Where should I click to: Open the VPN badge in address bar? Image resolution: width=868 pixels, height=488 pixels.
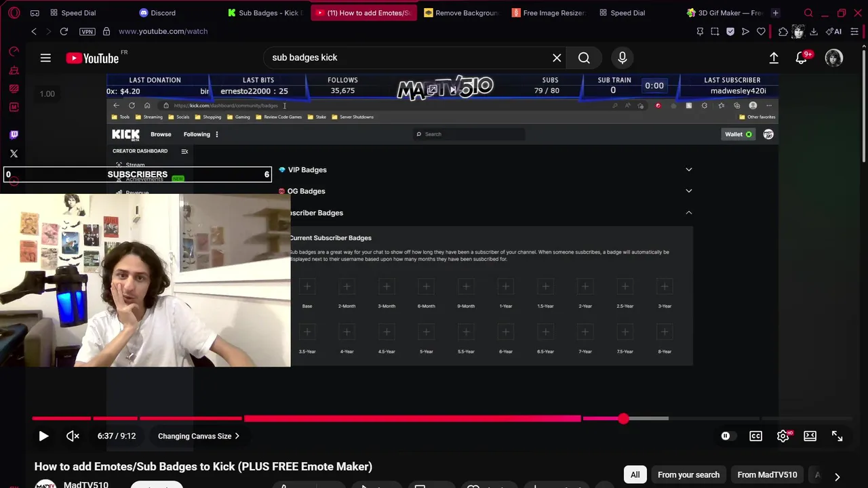coord(87,31)
